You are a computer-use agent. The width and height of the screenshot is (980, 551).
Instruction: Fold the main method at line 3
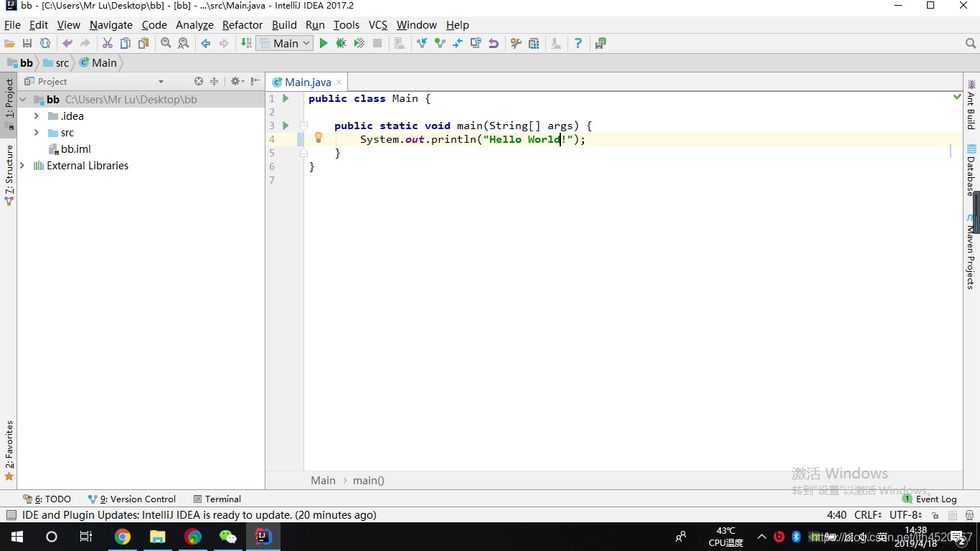coord(303,126)
